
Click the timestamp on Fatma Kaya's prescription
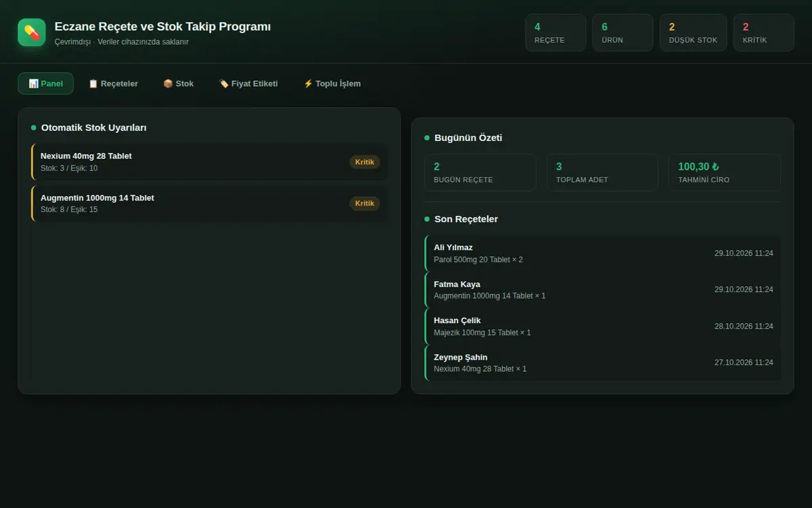click(744, 290)
